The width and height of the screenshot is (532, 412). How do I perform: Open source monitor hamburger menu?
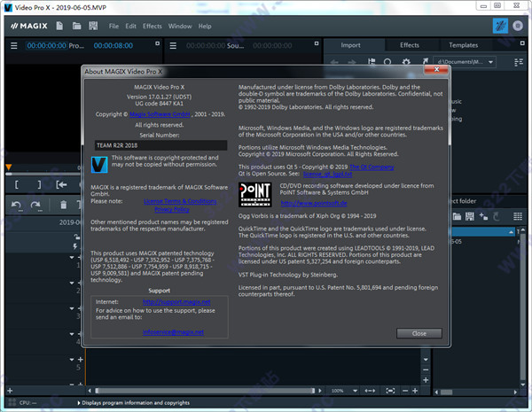(x=173, y=45)
